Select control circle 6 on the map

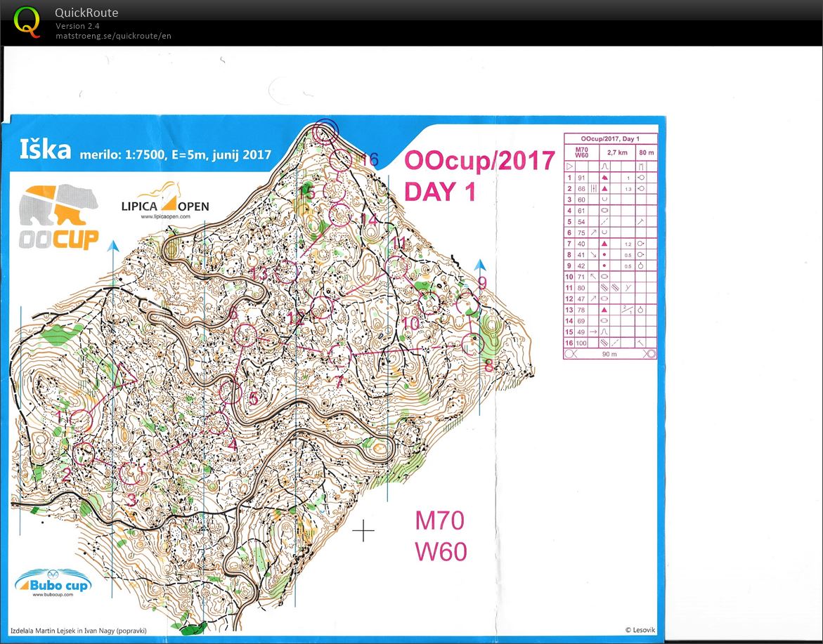[245, 334]
